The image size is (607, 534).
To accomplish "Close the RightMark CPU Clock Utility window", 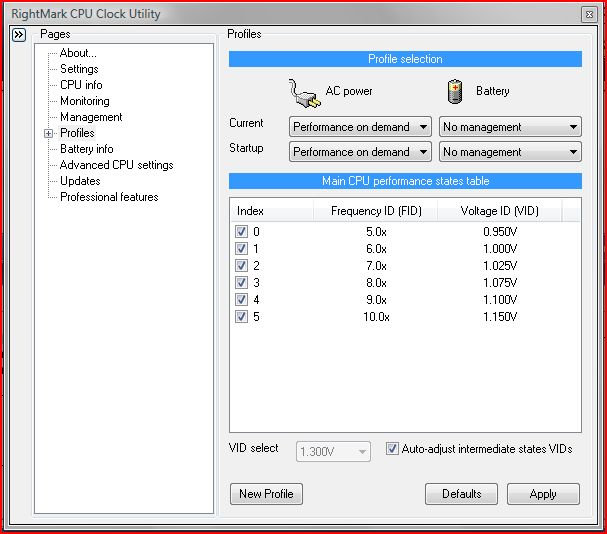I will 589,15.
